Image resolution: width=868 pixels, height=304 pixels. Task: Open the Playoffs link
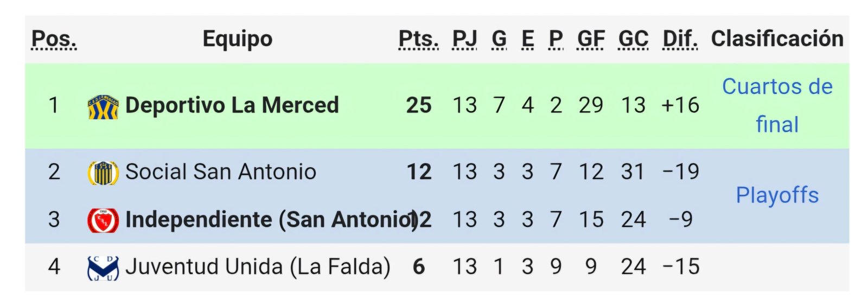(x=777, y=195)
